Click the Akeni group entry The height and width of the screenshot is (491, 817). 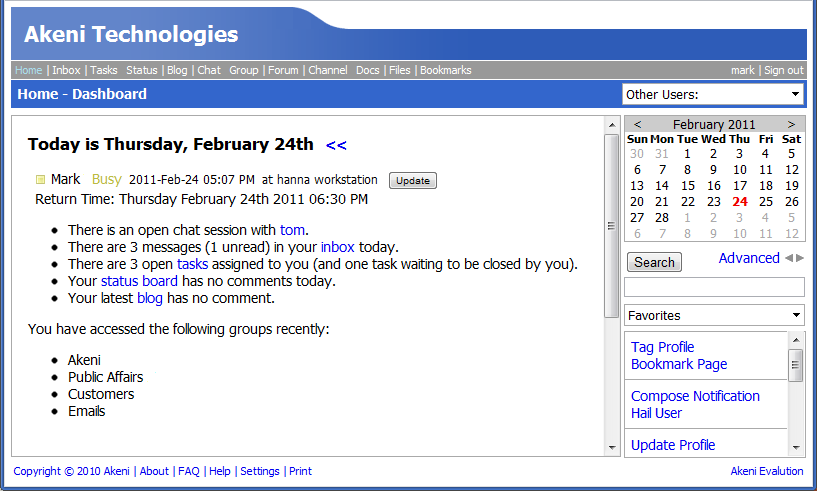click(x=84, y=360)
